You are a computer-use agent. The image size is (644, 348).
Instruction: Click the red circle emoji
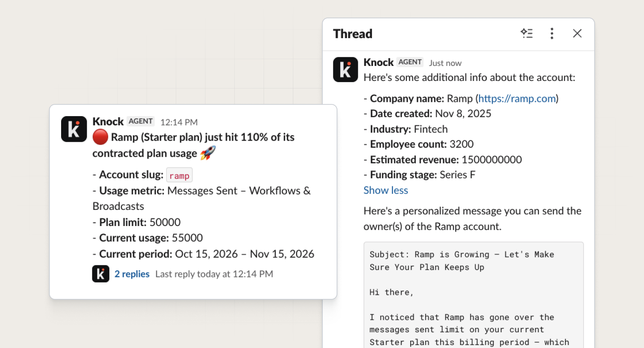[100, 137]
